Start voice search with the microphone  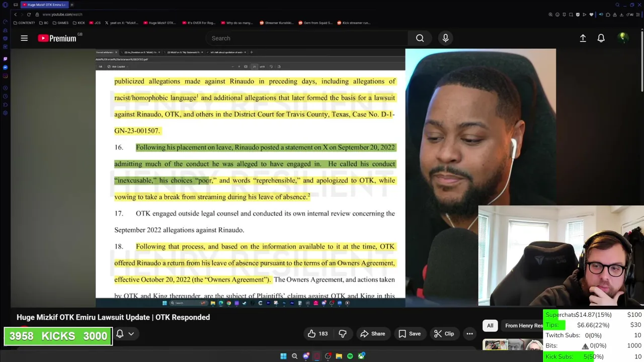445,38
